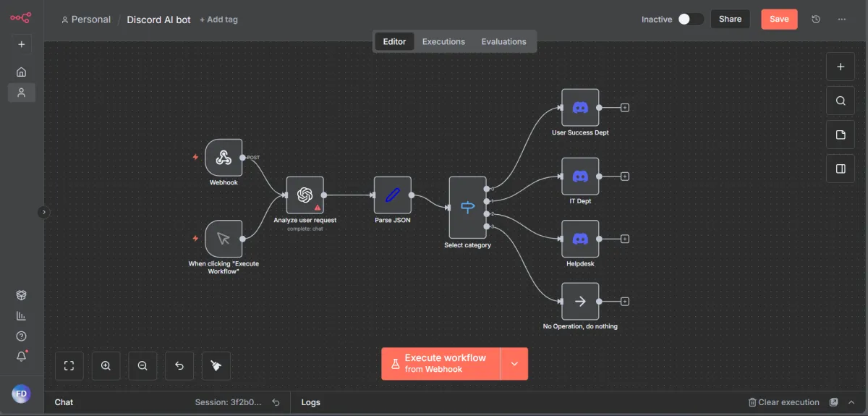Click lightning trigger icon beside manual trigger
Image resolution: width=868 pixels, height=416 pixels.
tap(195, 239)
